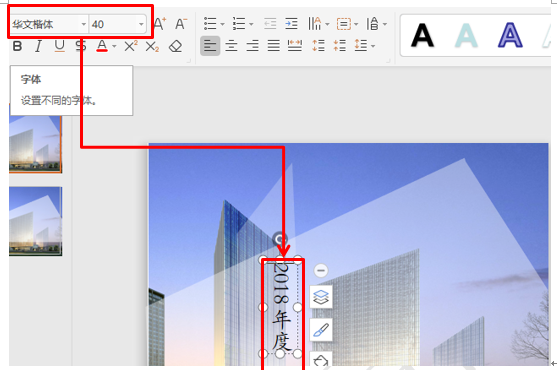Center align the text
The height and width of the screenshot is (370, 557).
click(231, 46)
